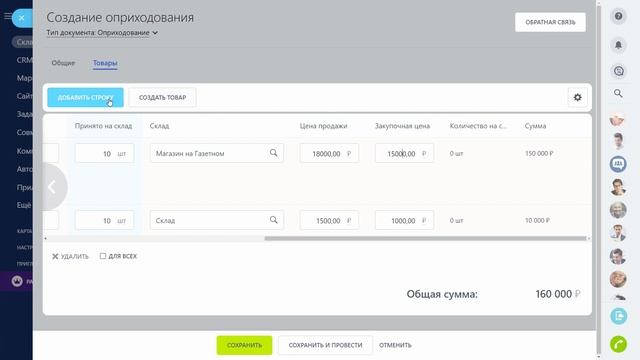
Task: Click sale price field 1500,00
Action: [x=329, y=220]
